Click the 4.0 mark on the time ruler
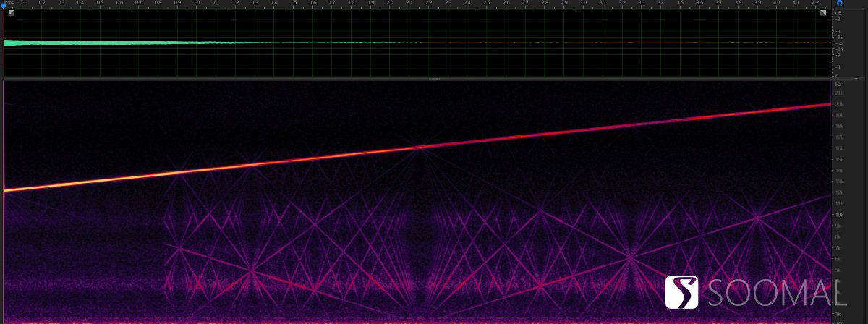Image resolution: width=868 pixels, height=324 pixels. pyautogui.click(x=776, y=4)
